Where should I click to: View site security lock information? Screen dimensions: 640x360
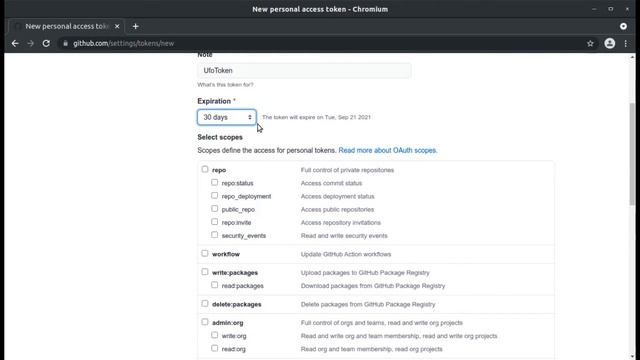click(x=65, y=43)
